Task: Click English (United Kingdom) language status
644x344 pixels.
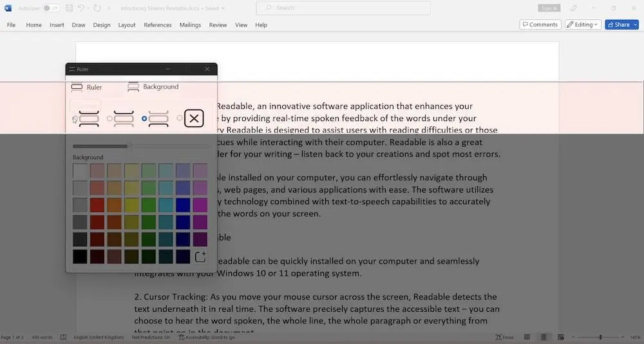Action: point(99,337)
